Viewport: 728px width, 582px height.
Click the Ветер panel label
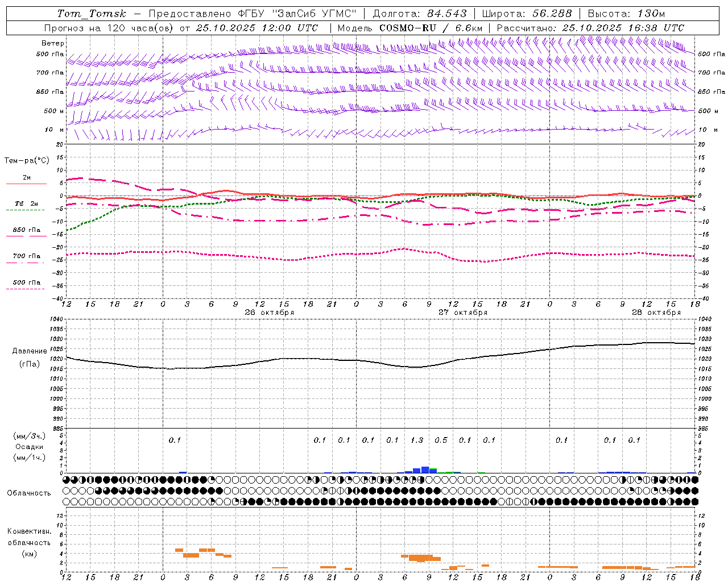53,43
